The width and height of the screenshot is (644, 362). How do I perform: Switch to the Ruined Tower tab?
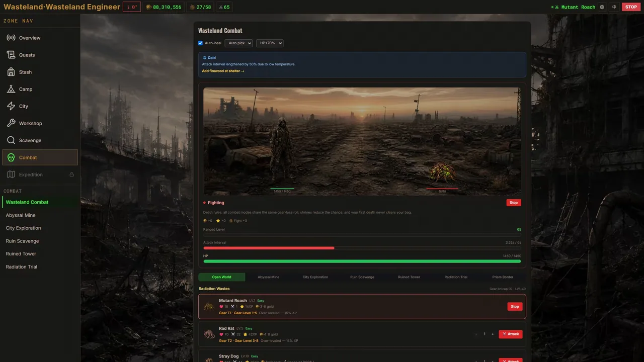click(409, 277)
